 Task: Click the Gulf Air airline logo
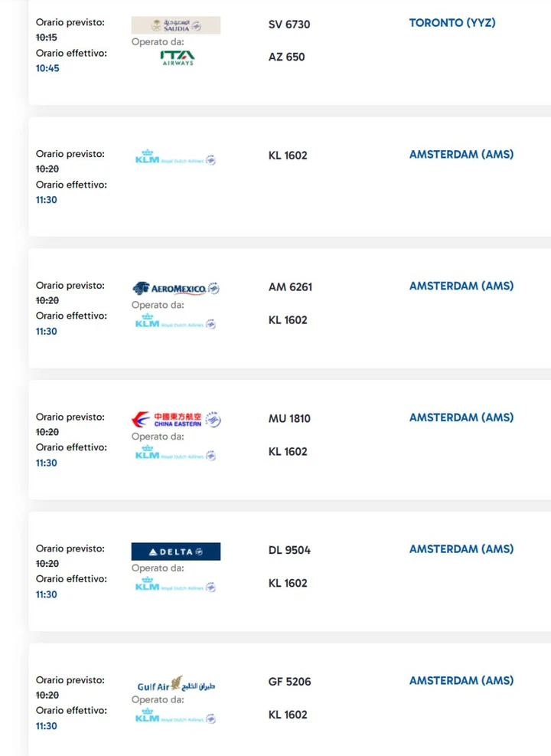point(176,684)
